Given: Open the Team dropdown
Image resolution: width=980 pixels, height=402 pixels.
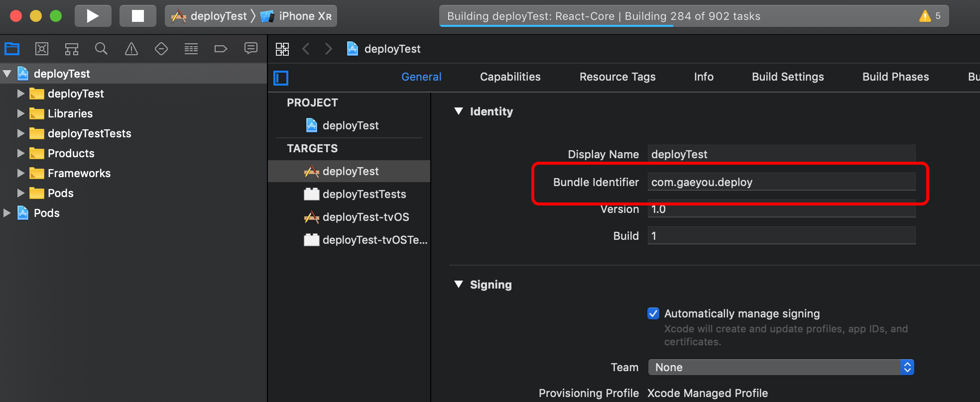Looking at the screenshot, I should click(781, 367).
